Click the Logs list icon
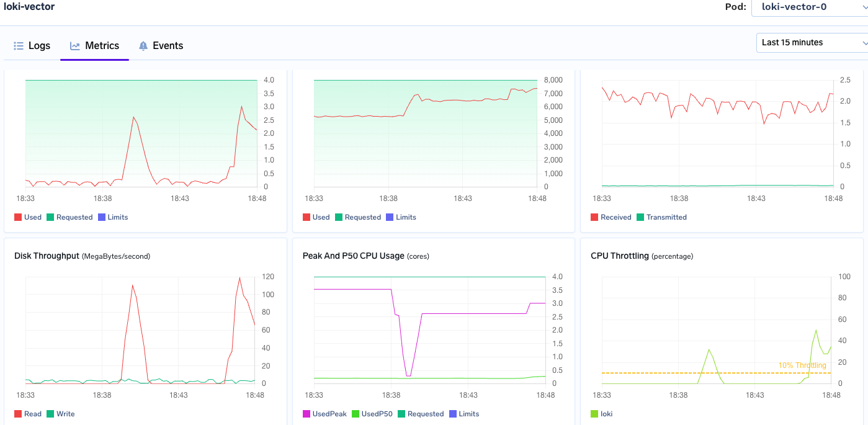868x425 pixels. tap(19, 45)
